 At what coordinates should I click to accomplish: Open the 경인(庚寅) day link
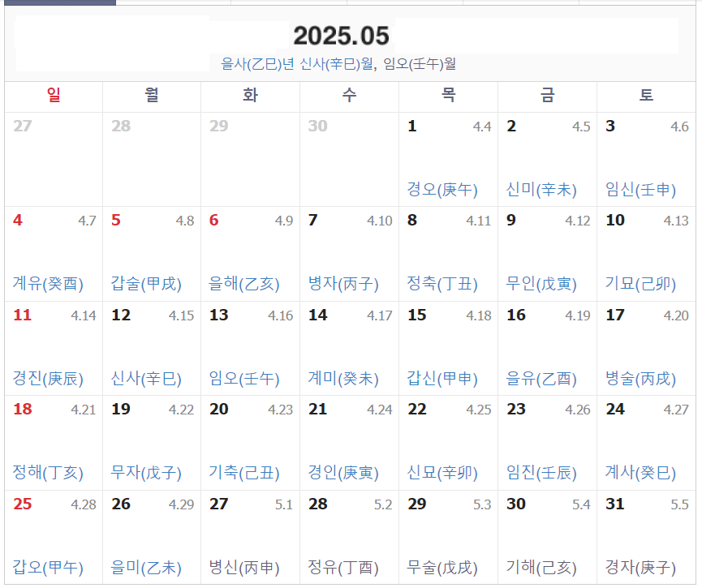coord(343,473)
